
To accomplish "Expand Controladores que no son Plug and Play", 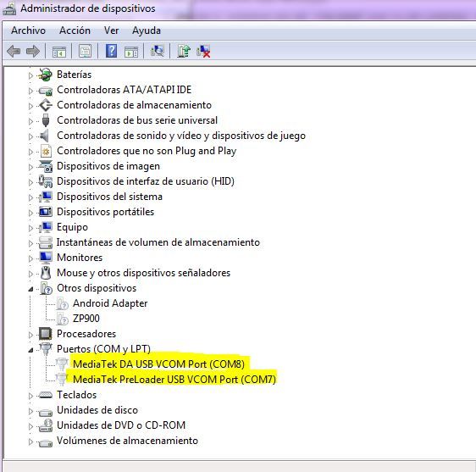I will (x=30, y=152).
